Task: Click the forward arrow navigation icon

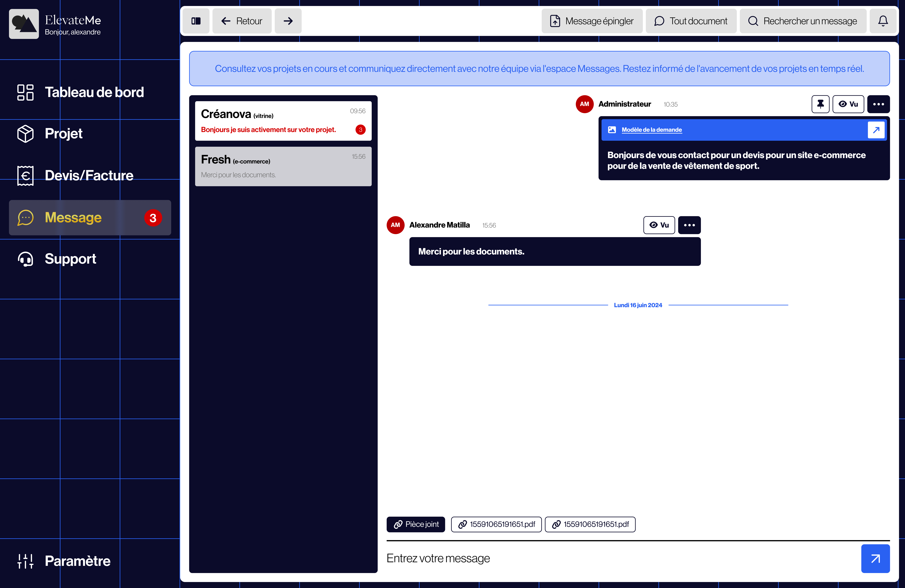Action: pos(288,21)
